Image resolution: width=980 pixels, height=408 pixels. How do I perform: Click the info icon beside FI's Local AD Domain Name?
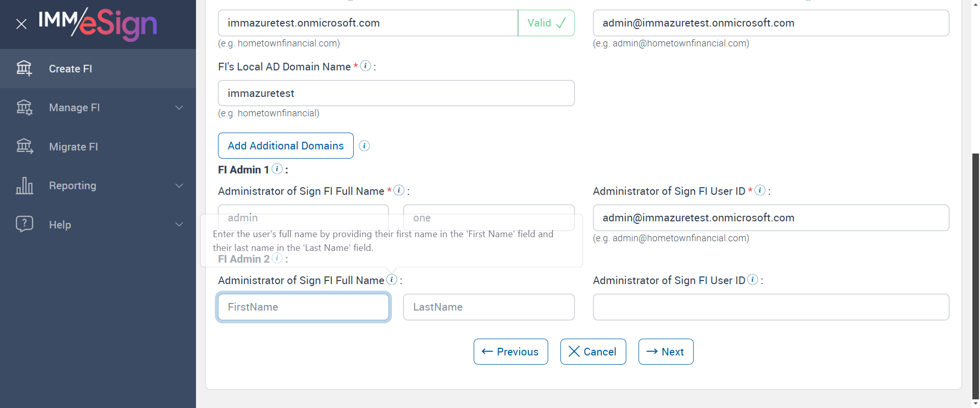coord(365,66)
